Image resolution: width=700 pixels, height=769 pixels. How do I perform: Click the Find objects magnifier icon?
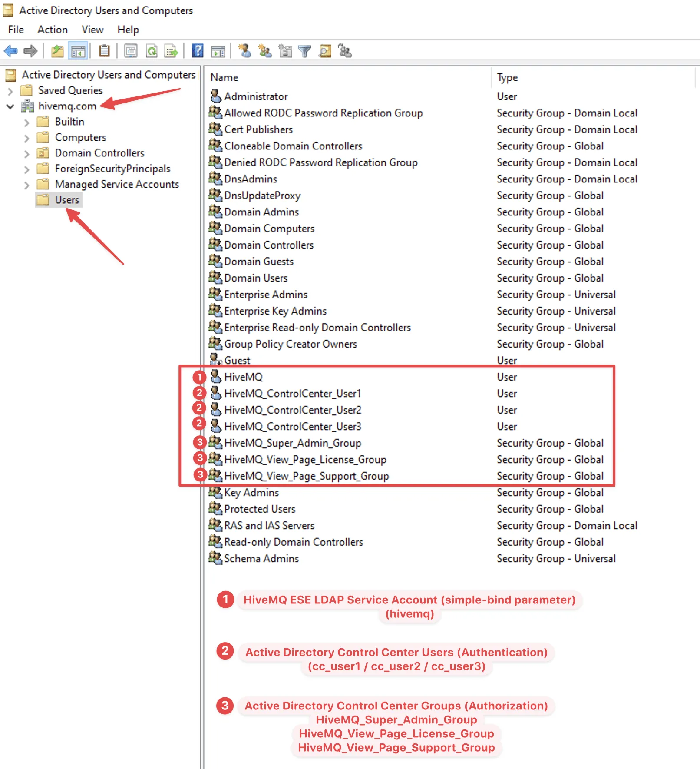(x=325, y=51)
